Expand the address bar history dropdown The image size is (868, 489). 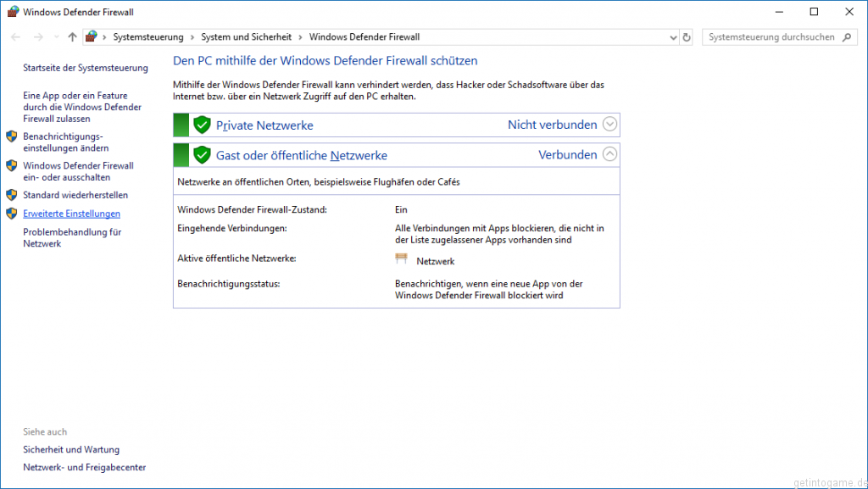(673, 37)
